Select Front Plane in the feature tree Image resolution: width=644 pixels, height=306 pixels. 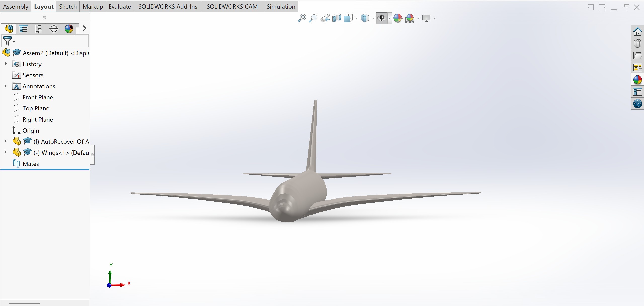pos(38,97)
